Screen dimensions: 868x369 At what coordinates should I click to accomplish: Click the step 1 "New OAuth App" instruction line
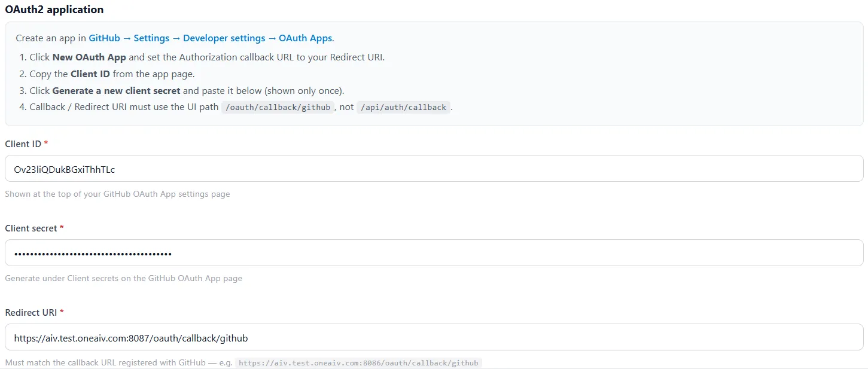(x=207, y=57)
